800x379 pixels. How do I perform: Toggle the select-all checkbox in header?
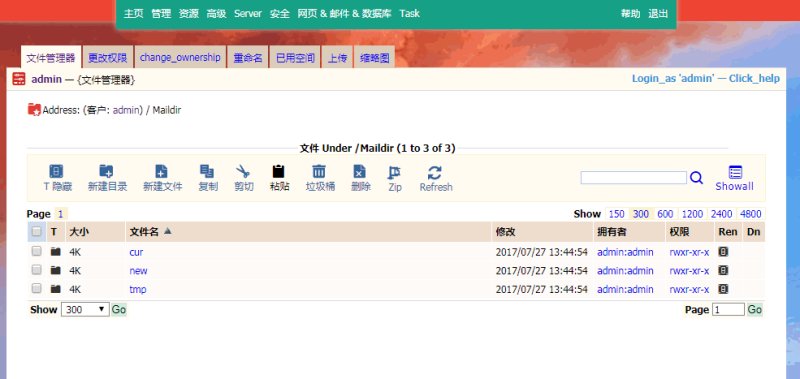[x=36, y=232]
